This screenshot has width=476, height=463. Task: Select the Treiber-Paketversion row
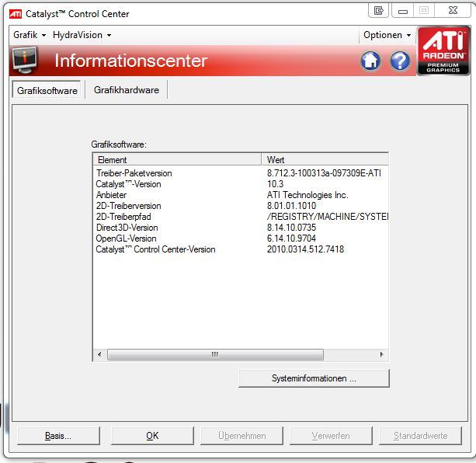click(241, 173)
